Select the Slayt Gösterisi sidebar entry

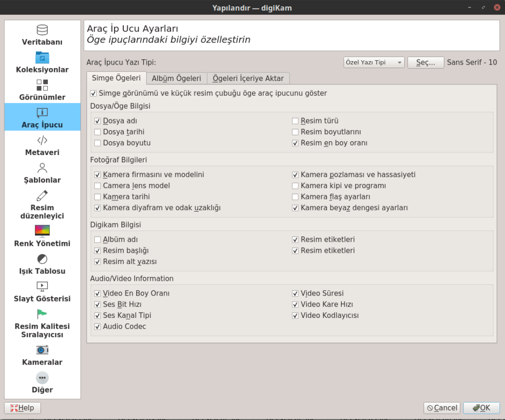coord(42,291)
